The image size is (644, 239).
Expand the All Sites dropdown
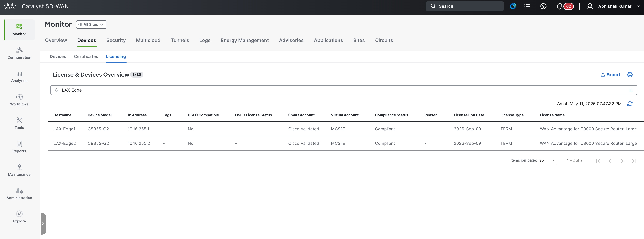[91, 24]
